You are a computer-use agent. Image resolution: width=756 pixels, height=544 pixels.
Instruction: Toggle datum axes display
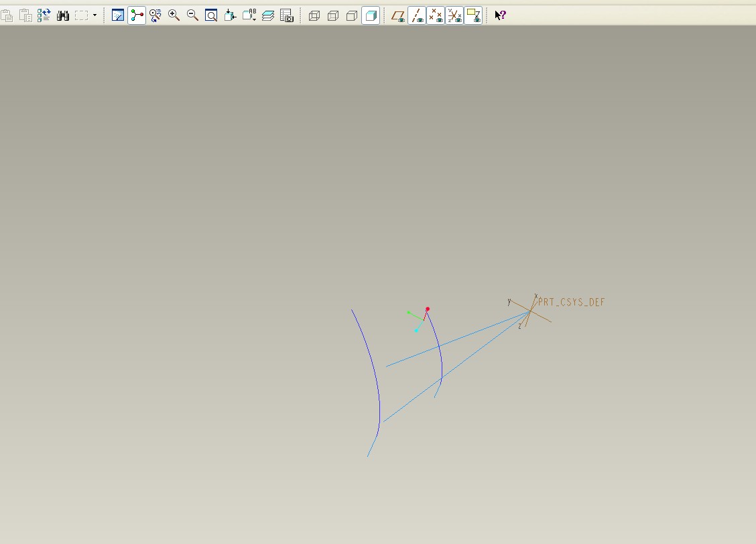417,15
